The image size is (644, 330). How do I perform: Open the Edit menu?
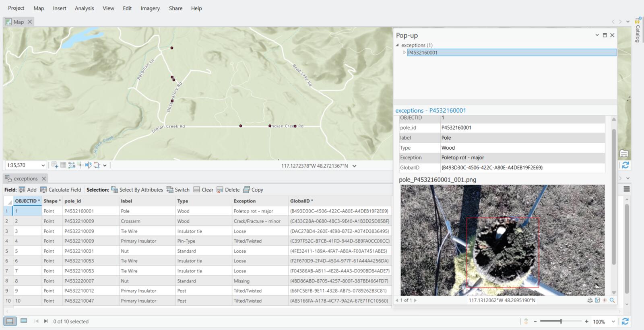click(x=127, y=8)
